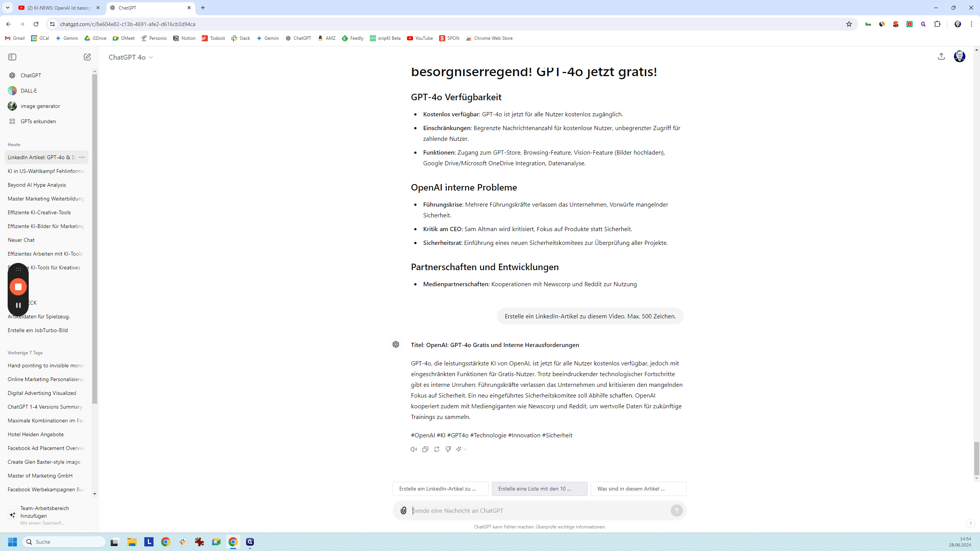Image resolution: width=980 pixels, height=551 pixels.
Task: Mark the response as bad
Action: 448,449
